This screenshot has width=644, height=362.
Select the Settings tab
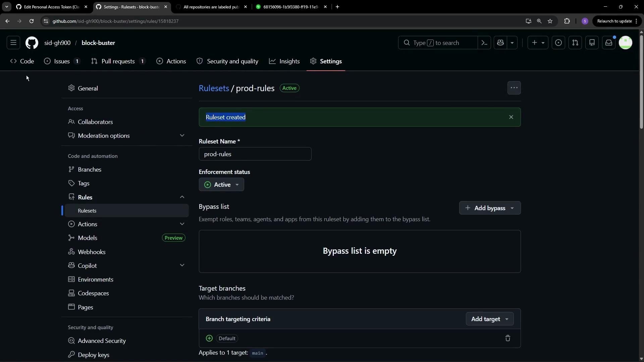326,61
